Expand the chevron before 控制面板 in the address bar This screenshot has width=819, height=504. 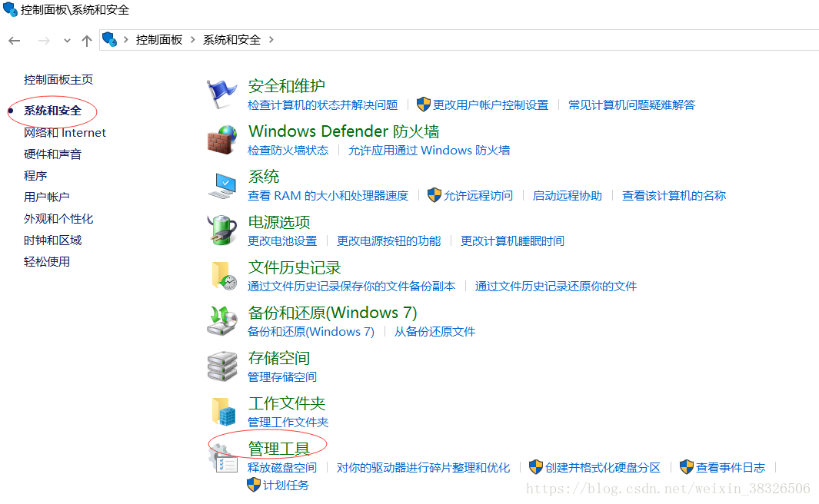tap(126, 40)
